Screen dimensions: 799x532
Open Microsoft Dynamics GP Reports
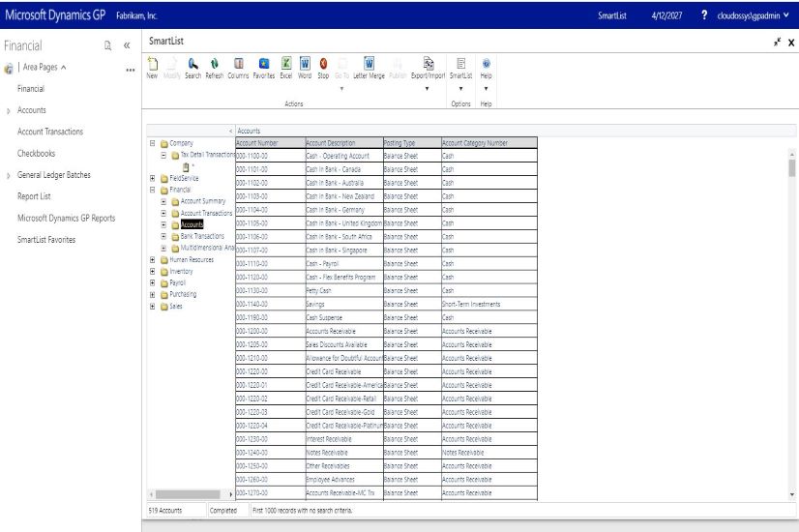pos(66,218)
